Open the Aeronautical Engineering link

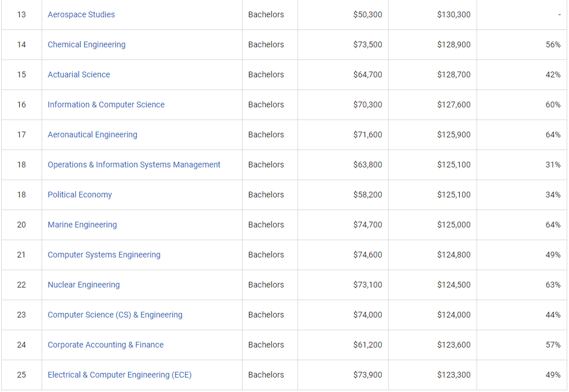coord(92,135)
